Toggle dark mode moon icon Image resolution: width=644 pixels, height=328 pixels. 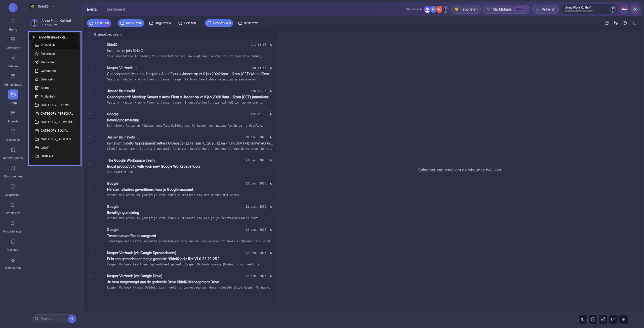(x=635, y=9)
